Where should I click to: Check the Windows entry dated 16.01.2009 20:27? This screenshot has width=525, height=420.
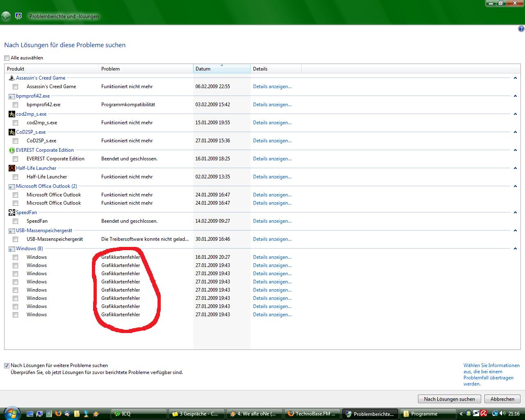16,257
